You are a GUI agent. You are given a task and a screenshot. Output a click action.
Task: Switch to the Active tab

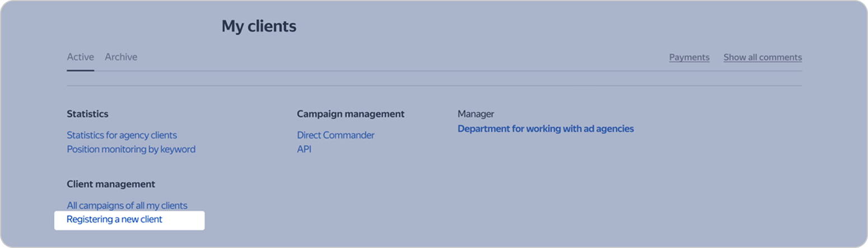pyautogui.click(x=80, y=57)
